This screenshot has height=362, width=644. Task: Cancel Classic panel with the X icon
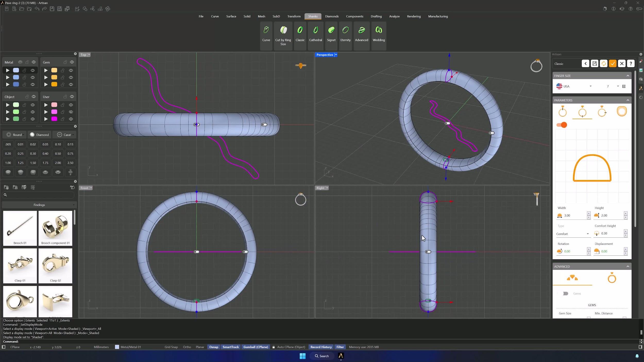(x=622, y=64)
